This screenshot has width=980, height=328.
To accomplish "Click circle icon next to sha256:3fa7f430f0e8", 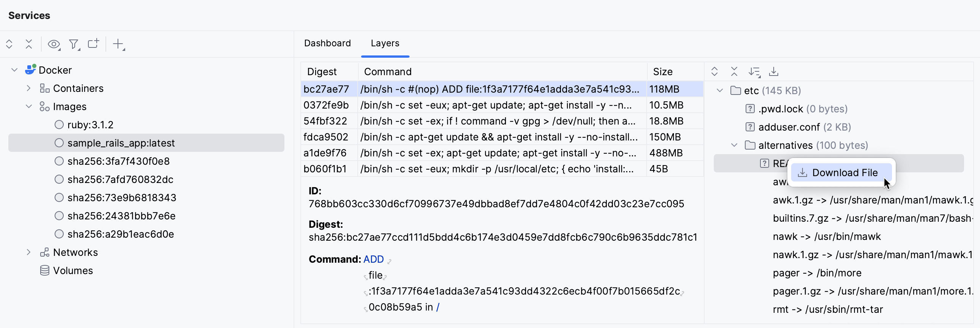I will coord(59,161).
